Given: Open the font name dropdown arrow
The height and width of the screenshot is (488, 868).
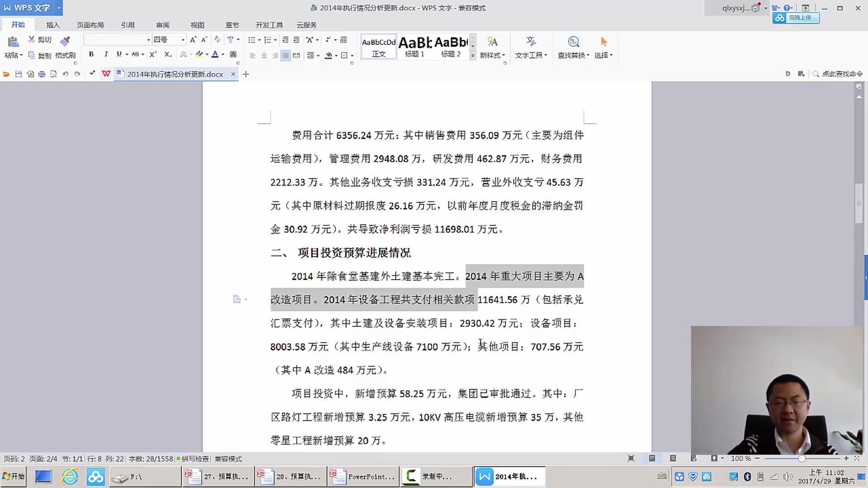Looking at the screenshot, I should coord(148,40).
